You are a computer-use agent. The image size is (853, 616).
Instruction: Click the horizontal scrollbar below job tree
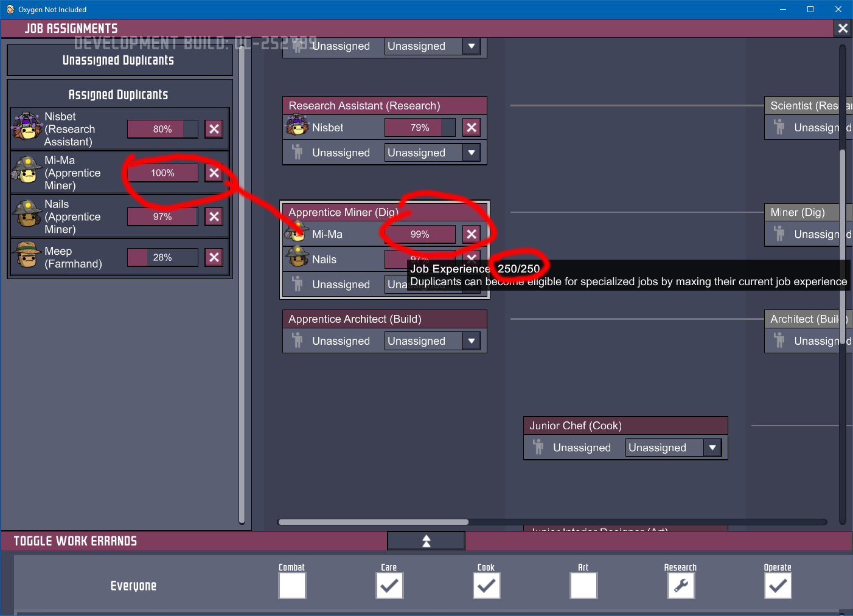tap(373, 522)
